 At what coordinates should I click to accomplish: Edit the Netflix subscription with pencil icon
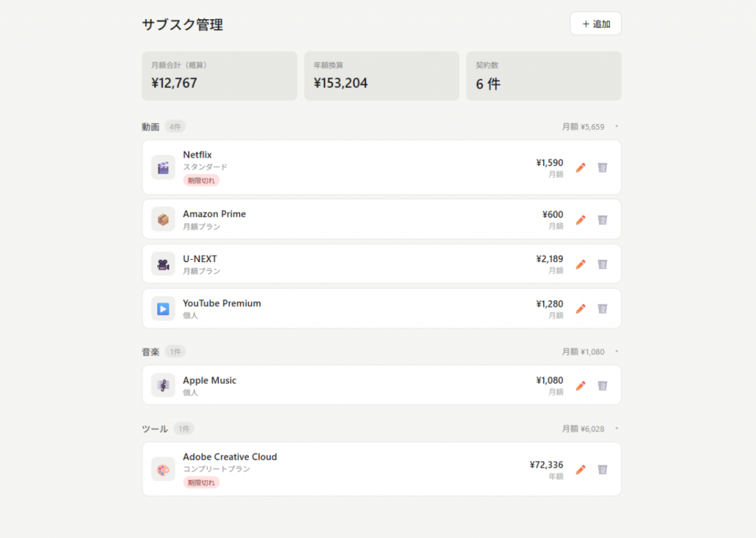[580, 168]
